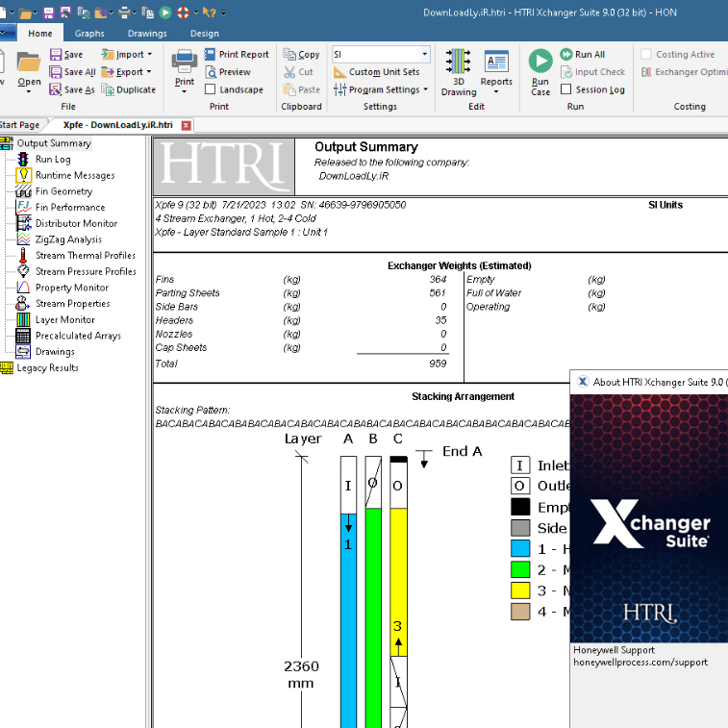The width and height of the screenshot is (728, 728).
Task: Click Run All in the Run group
Action: coord(582,55)
